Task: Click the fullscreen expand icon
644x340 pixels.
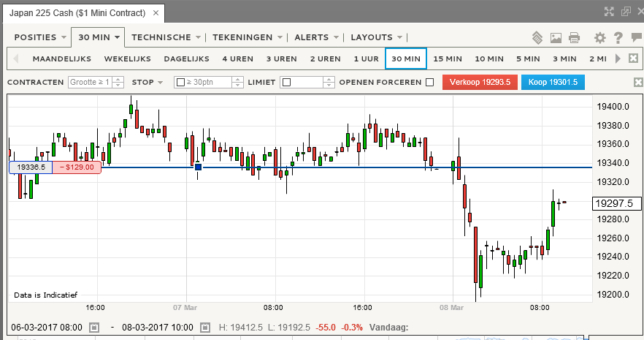Action: [x=609, y=12]
